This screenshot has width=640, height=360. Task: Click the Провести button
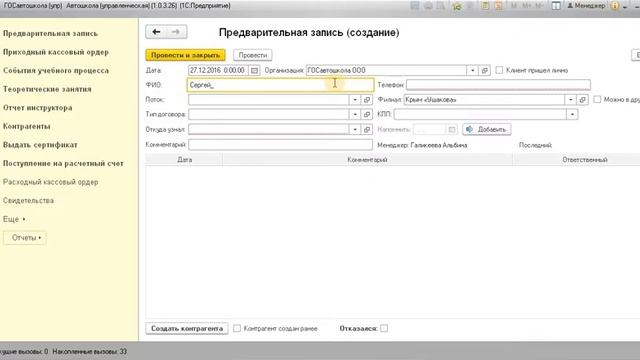pyautogui.click(x=253, y=55)
